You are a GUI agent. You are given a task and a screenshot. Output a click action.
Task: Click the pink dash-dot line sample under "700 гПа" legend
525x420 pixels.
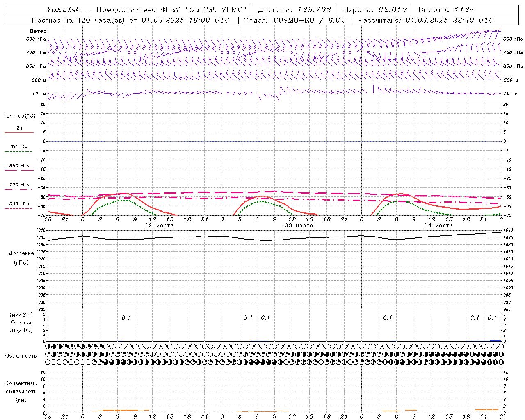coord(18,189)
